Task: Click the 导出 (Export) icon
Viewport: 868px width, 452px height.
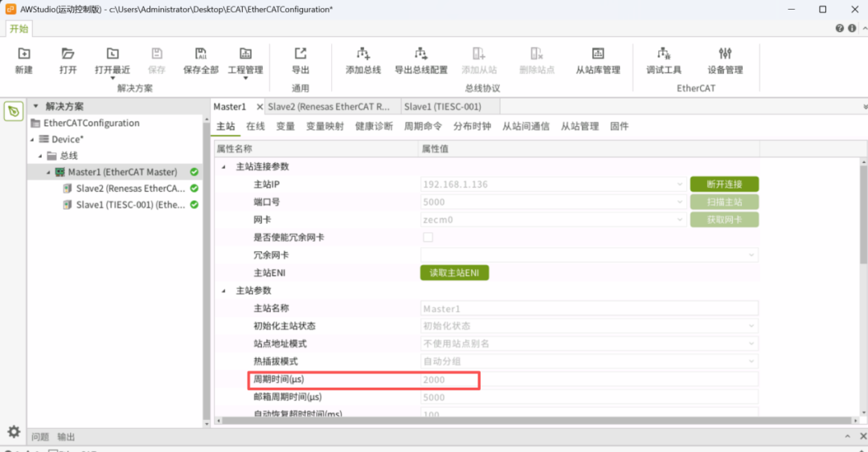Action: [301, 54]
